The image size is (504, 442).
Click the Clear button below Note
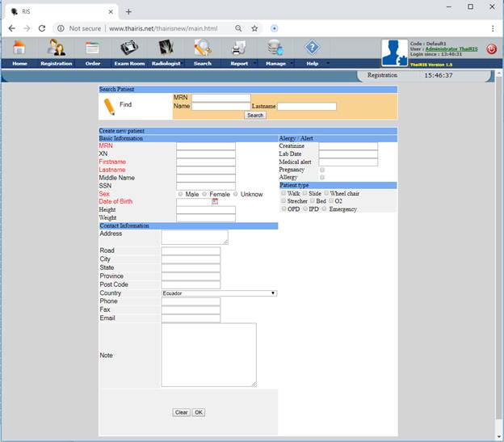(x=181, y=412)
